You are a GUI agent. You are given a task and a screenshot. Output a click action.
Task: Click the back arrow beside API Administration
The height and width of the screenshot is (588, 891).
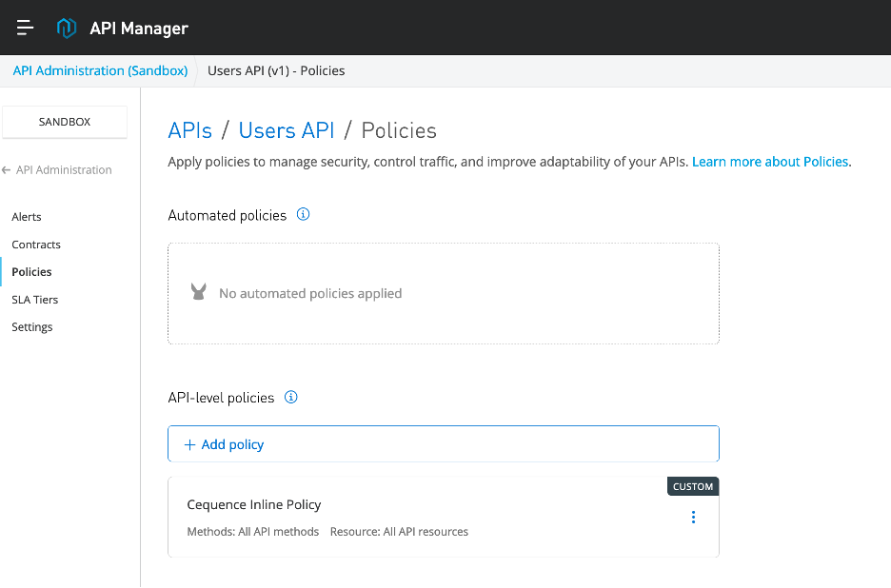[x=7, y=170]
